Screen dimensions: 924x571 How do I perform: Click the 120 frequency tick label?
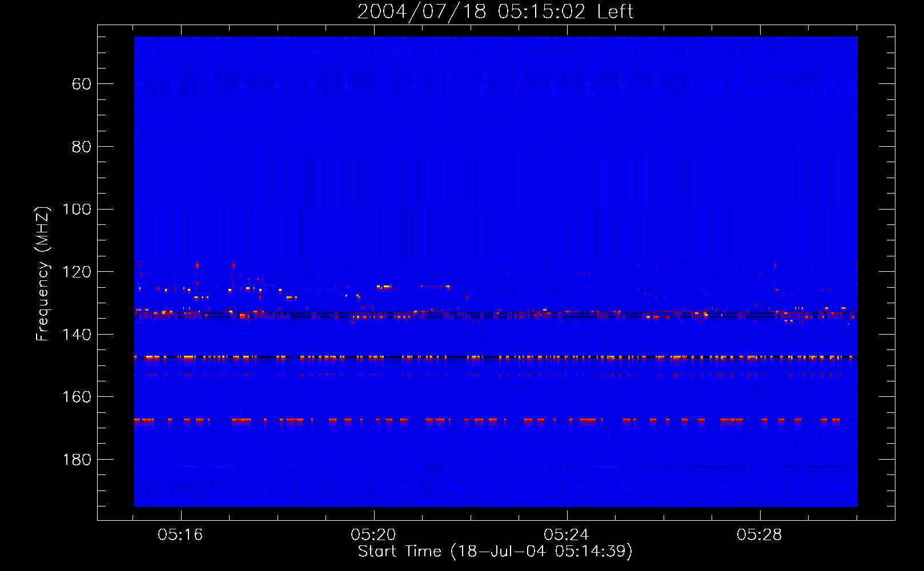tap(77, 272)
